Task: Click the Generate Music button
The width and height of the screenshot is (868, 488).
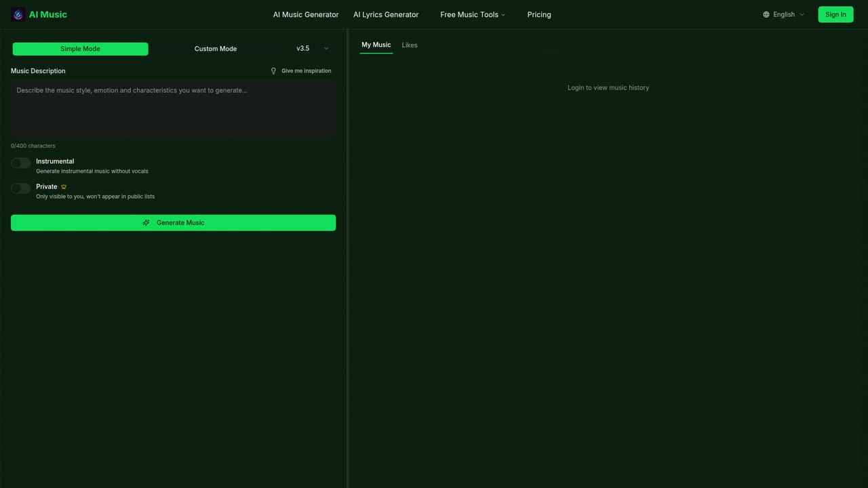Action: tap(173, 223)
